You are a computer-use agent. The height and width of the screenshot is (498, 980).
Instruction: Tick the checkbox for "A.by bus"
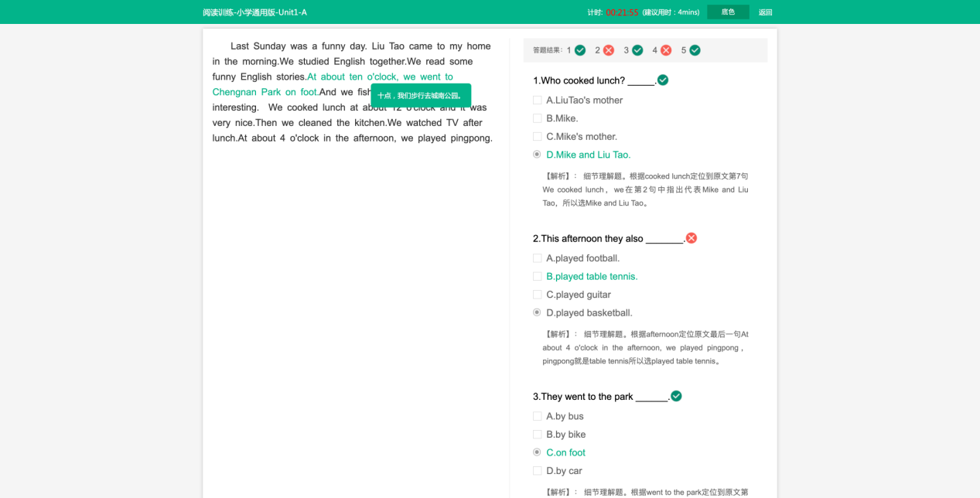[x=538, y=416]
